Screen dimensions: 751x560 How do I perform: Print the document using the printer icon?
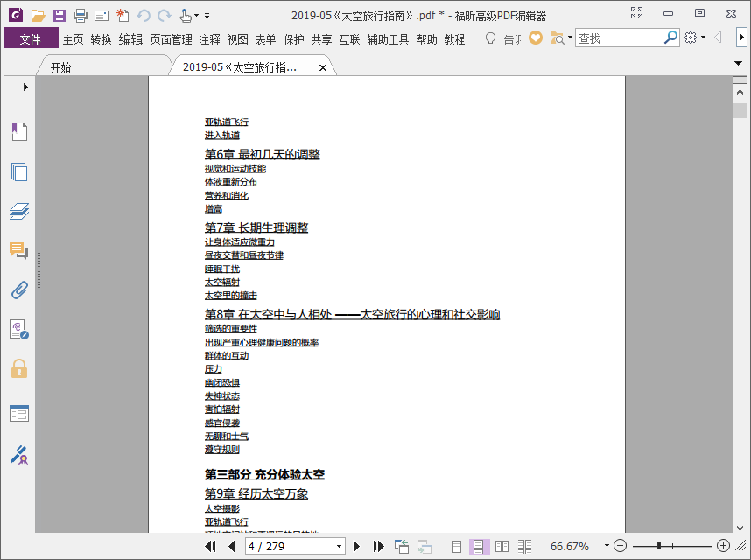[x=81, y=16]
